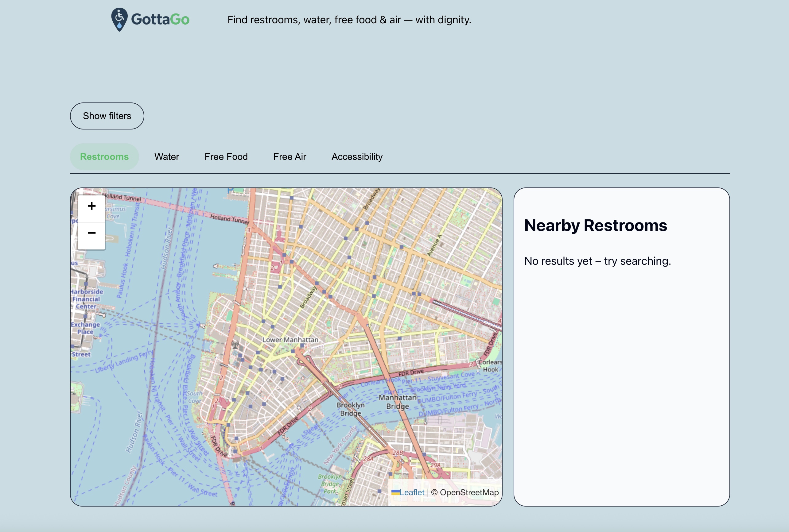This screenshot has height=532, width=789.
Task: Switch to the Water tab
Action: pos(166,157)
